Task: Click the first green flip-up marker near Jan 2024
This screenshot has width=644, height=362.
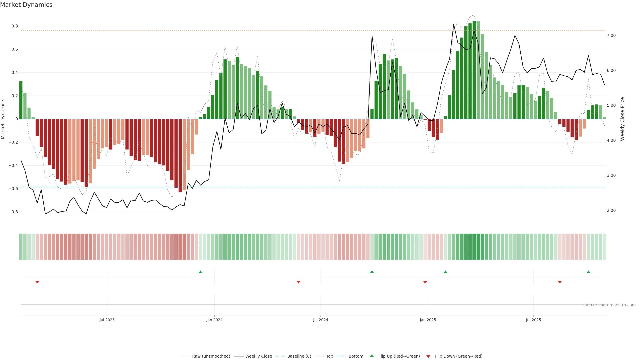Action: 200,272
